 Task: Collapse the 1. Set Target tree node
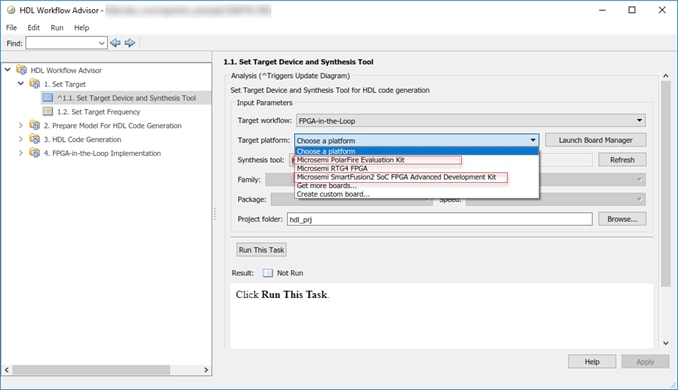click(20, 83)
